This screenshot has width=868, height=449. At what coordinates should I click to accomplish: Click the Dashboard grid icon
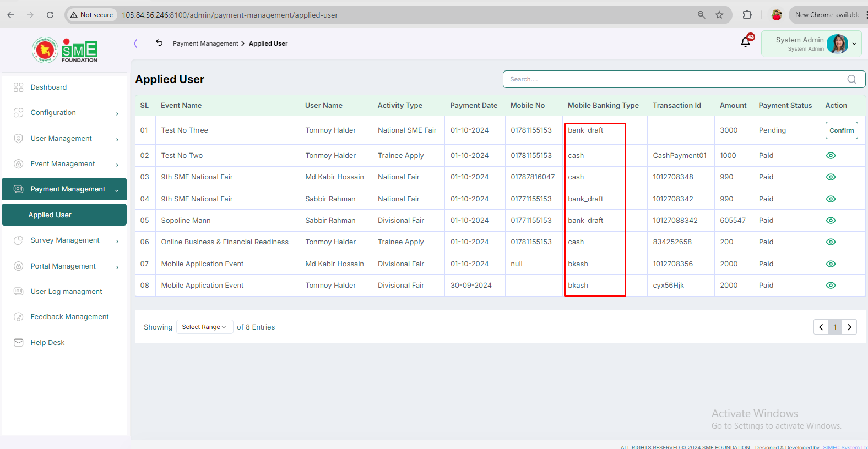pos(18,87)
